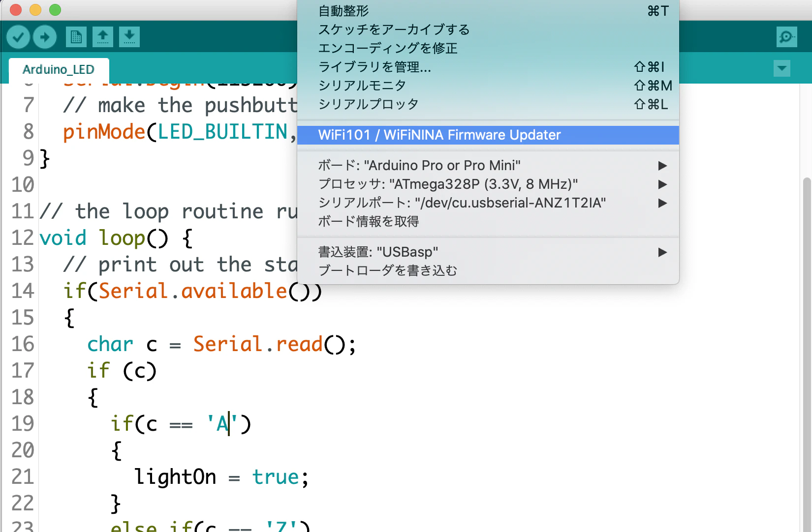Click 'if(Serial.available())' on line 14
This screenshot has height=532, width=812.
(x=193, y=291)
